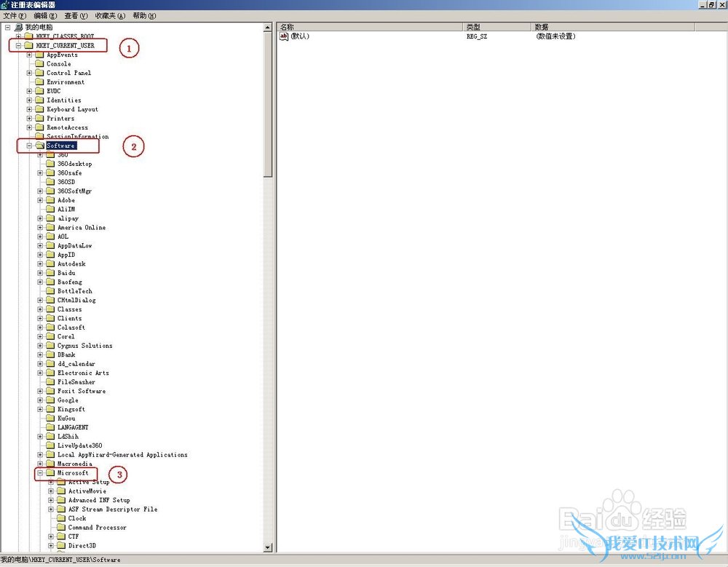The height and width of the screenshot is (567, 728).
Task: Select the dd_calendar key
Action: [x=76, y=364]
